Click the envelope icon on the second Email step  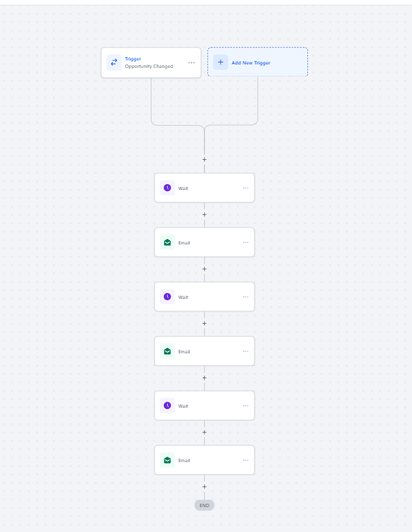coord(167,351)
